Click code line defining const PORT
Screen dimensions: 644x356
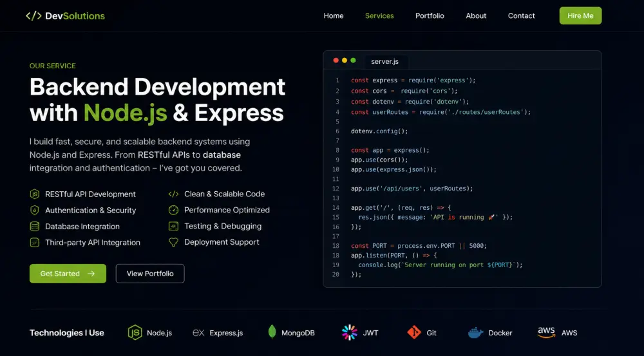point(419,246)
